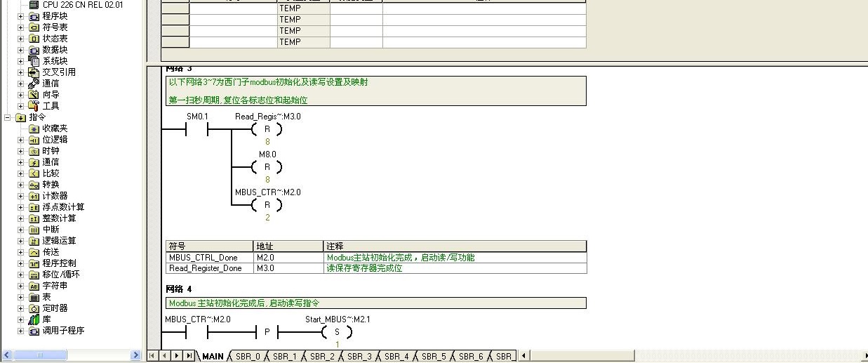The image size is (868, 363).
Task: Expand the 数据块 tree node
Action: point(20,50)
